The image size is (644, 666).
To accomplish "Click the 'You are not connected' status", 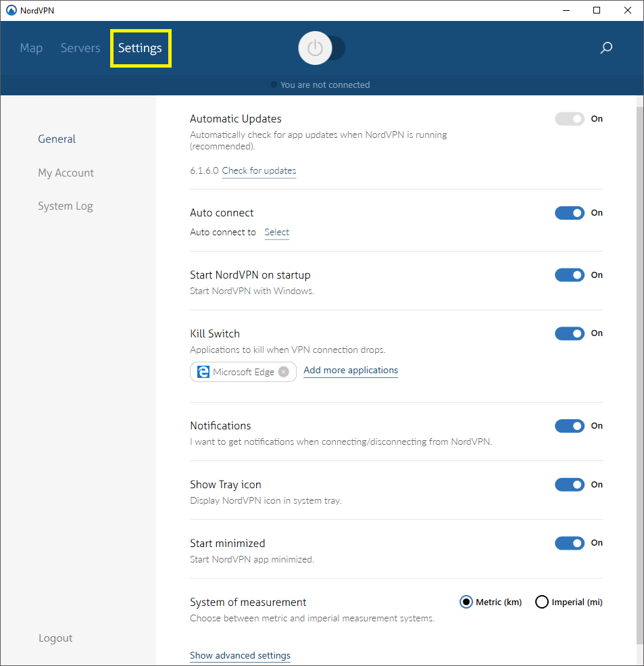I will (325, 85).
